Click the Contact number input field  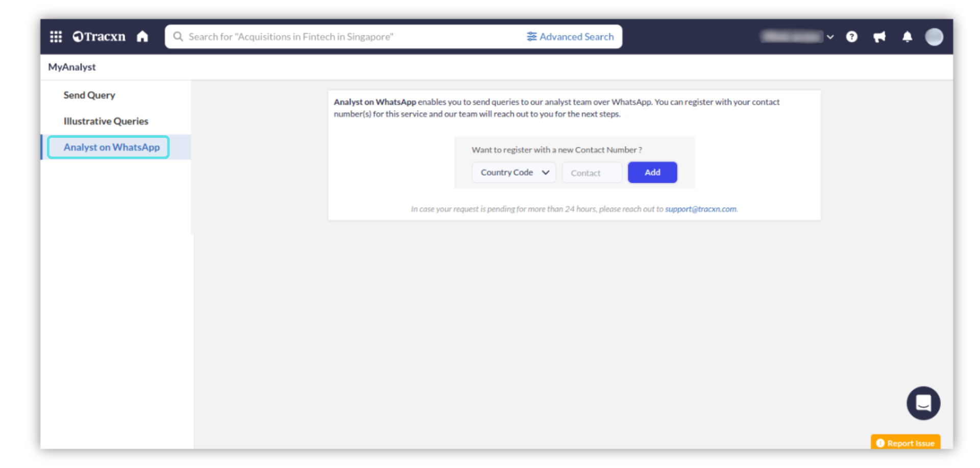pos(592,173)
